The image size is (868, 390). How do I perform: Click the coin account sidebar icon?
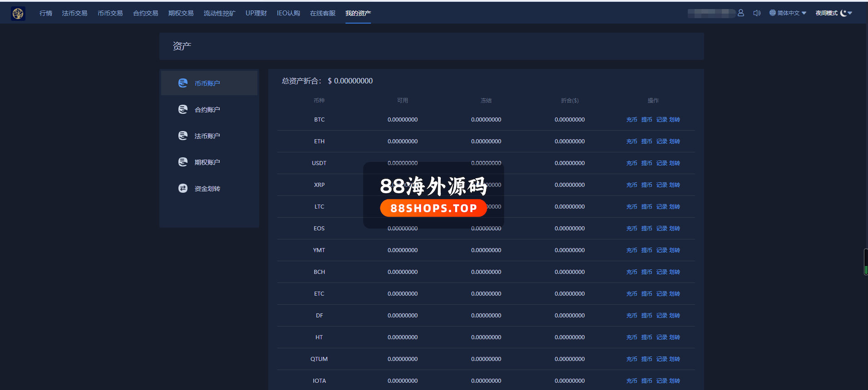point(183,83)
